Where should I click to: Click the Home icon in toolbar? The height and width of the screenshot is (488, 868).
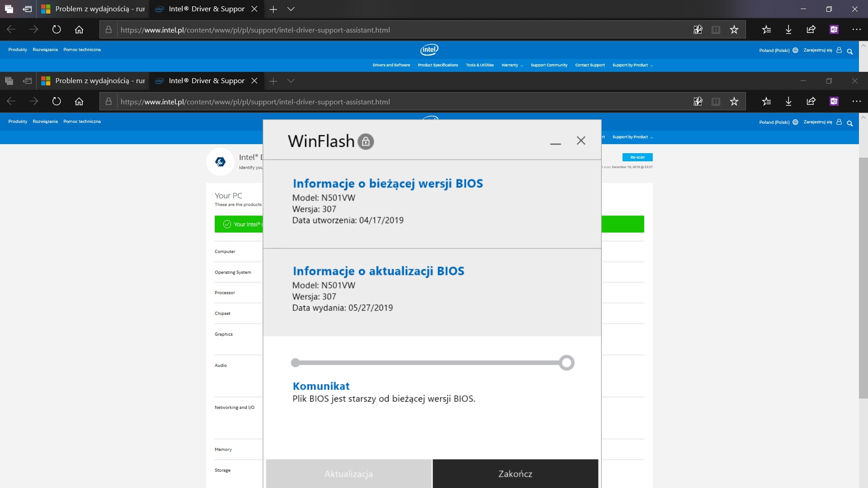pyautogui.click(x=79, y=30)
